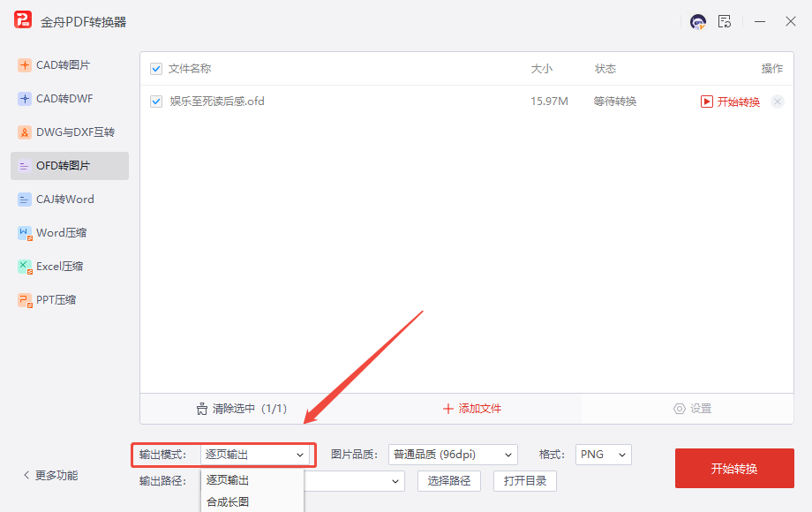This screenshot has height=512, width=812.
Task: Click the status text 等待转换
Action: [x=614, y=102]
